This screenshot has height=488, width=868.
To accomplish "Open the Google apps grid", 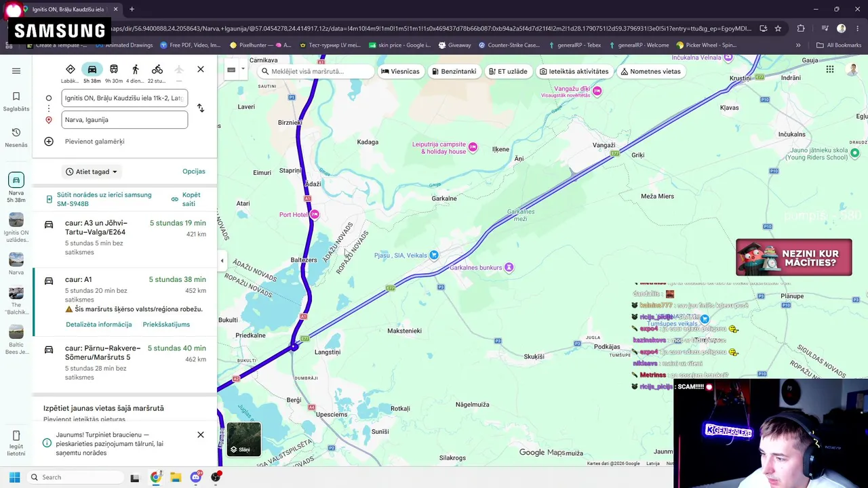I will 830,69.
